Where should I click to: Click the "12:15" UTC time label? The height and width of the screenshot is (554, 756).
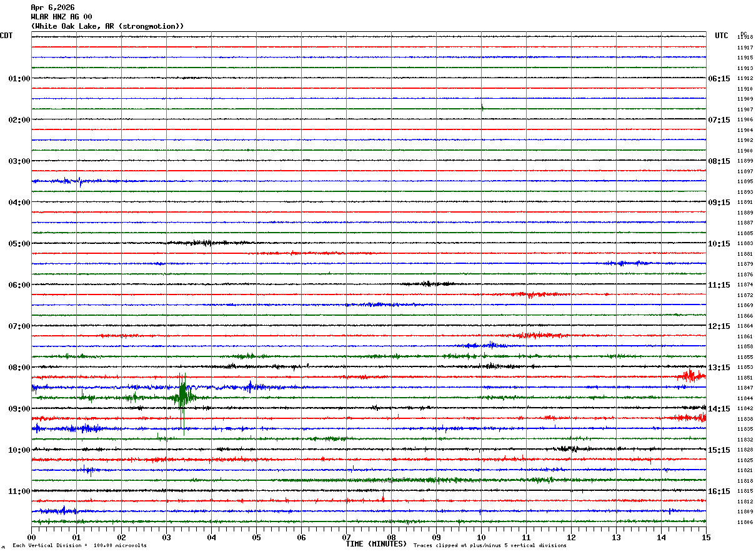point(719,326)
